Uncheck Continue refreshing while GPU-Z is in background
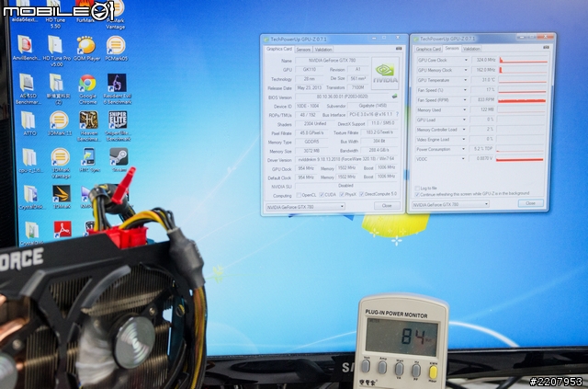This screenshot has height=389, width=588. click(417, 195)
